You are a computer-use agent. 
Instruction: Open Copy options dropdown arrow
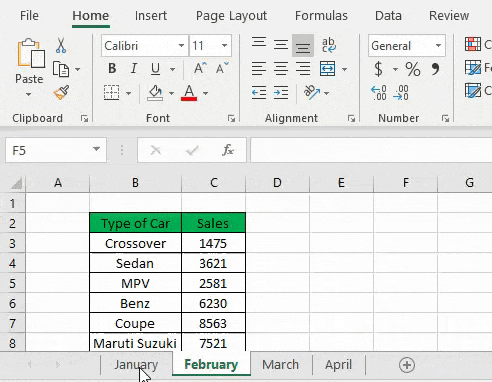click(77, 69)
